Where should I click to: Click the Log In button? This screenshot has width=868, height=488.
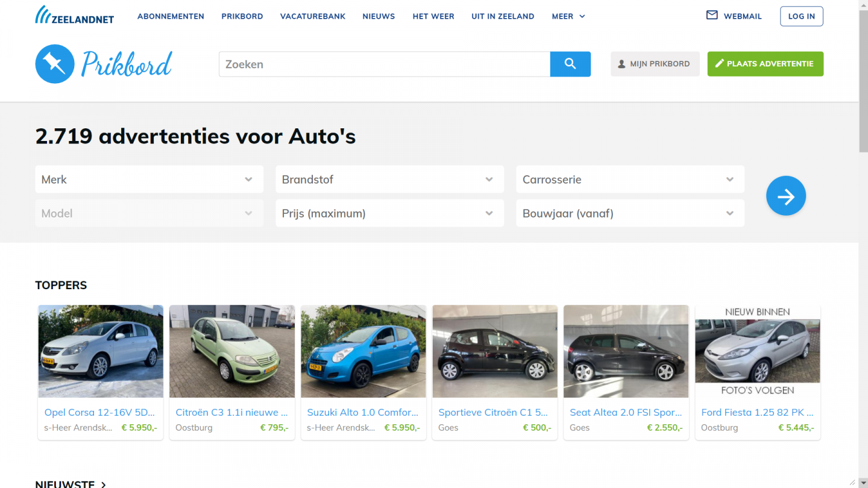point(802,16)
